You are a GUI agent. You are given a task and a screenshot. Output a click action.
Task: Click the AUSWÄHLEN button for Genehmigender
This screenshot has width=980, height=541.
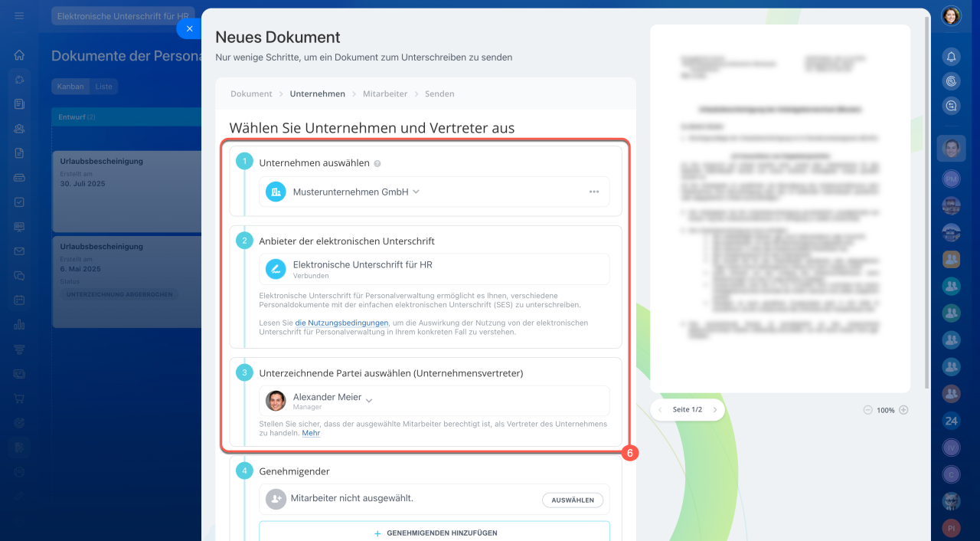(573, 500)
